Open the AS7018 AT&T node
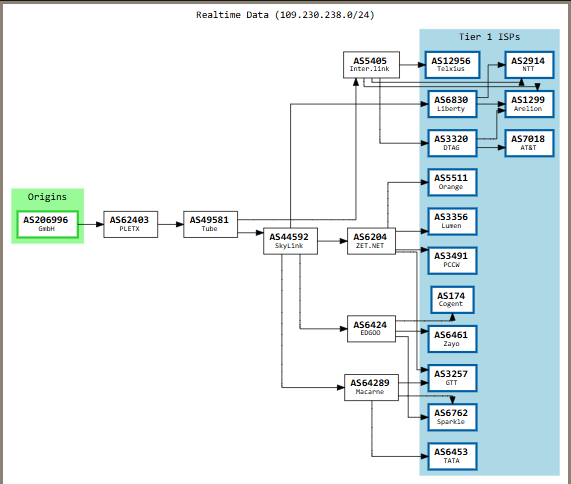The image size is (571, 484). pyautogui.click(x=529, y=143)
